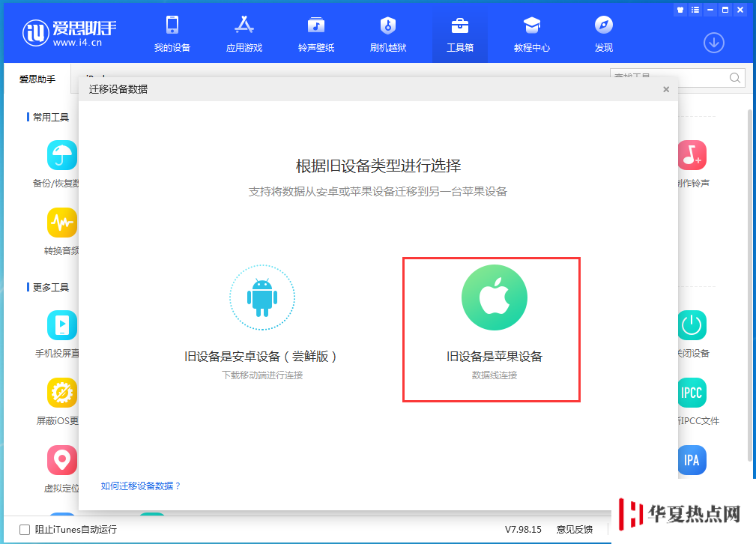Open the 手机投屏直播 screen casting tool

[x=61, y=325]
